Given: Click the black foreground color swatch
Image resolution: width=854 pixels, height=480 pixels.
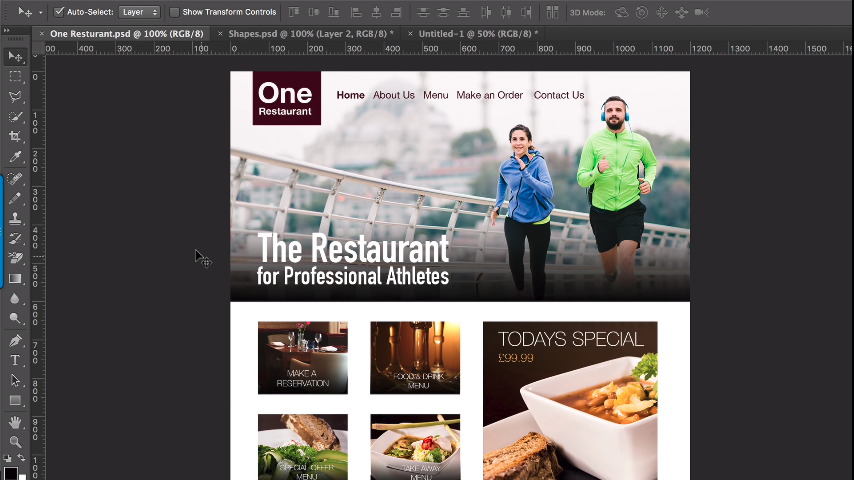Looking at the screenshot, I should point(11,473).
